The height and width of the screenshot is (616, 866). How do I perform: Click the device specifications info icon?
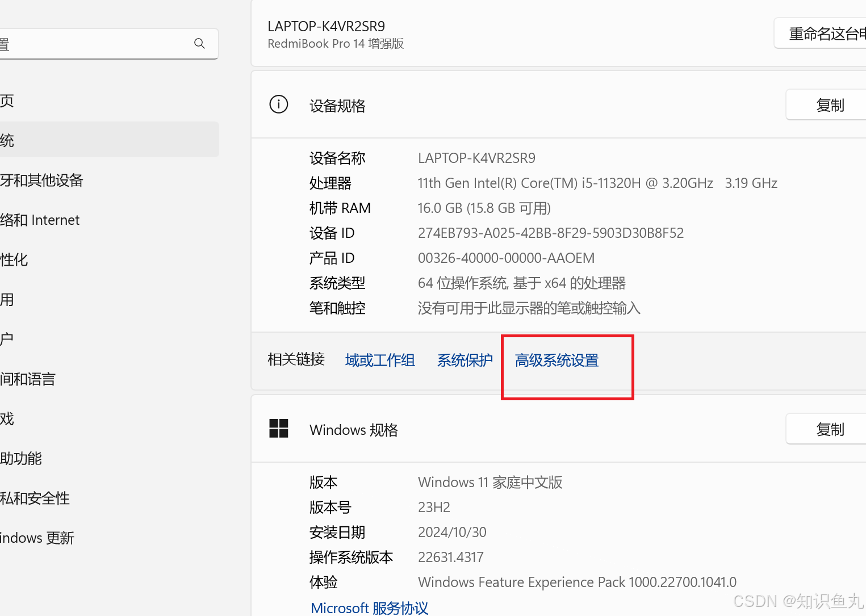coord(279,104)
